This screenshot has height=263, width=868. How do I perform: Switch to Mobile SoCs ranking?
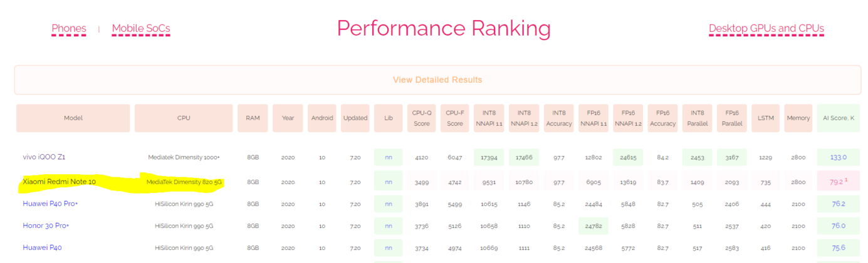[x=140, y=29]
